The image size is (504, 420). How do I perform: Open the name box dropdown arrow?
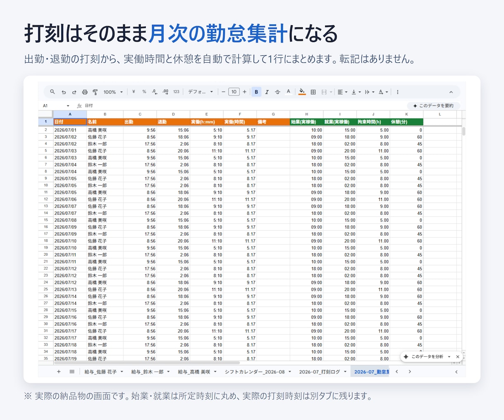(68, 106)
